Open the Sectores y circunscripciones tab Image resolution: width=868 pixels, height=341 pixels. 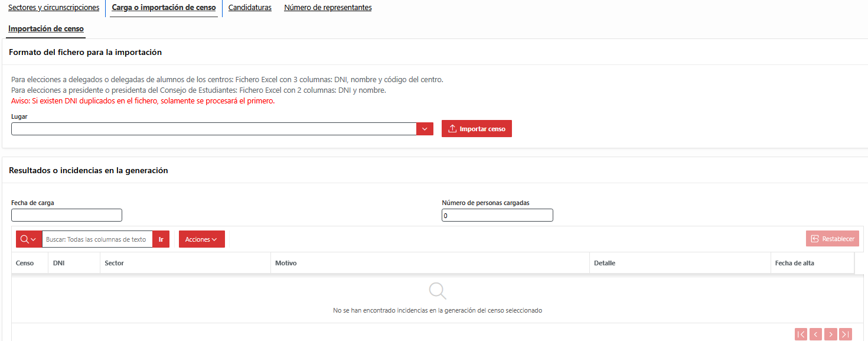pos(54,8)
